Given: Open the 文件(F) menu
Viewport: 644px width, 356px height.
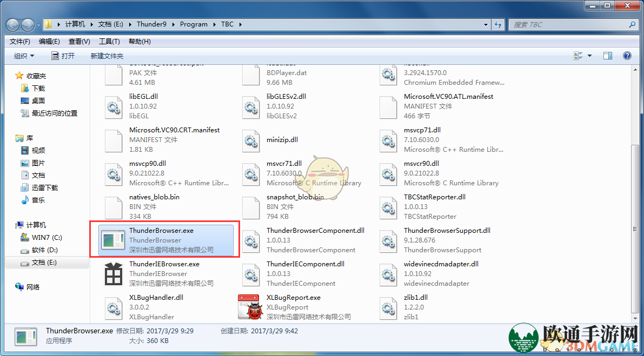Looking at the screenshot, I should click(x=19, y=42).
